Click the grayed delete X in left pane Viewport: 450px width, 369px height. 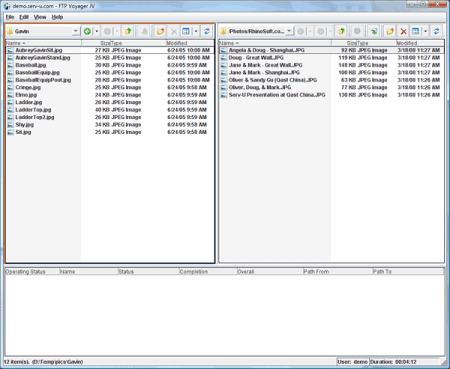174,31
